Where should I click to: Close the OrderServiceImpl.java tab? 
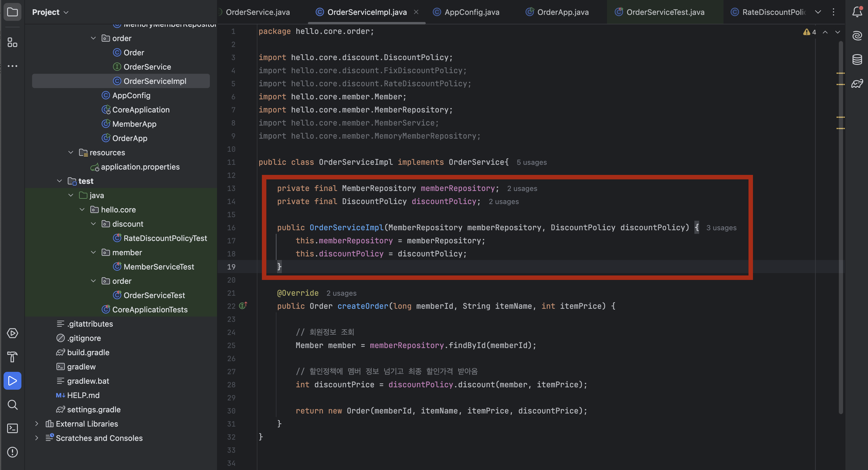pyautogui.click(x=416, y=12)
